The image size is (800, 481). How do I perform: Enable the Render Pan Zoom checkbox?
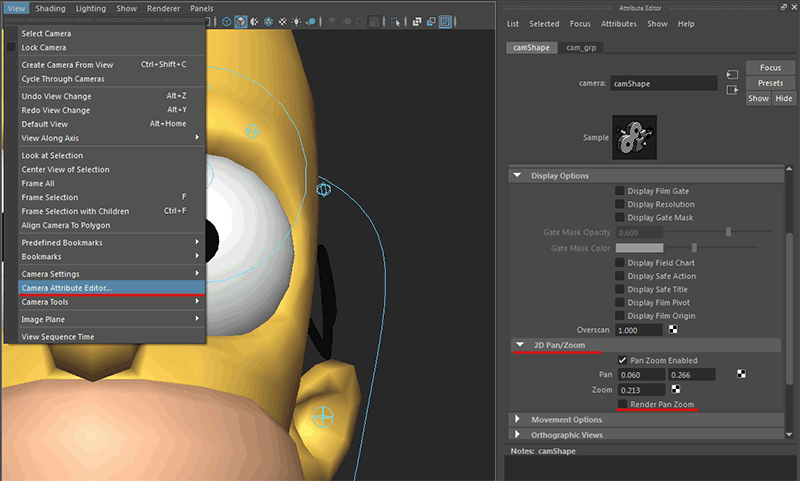623,404
